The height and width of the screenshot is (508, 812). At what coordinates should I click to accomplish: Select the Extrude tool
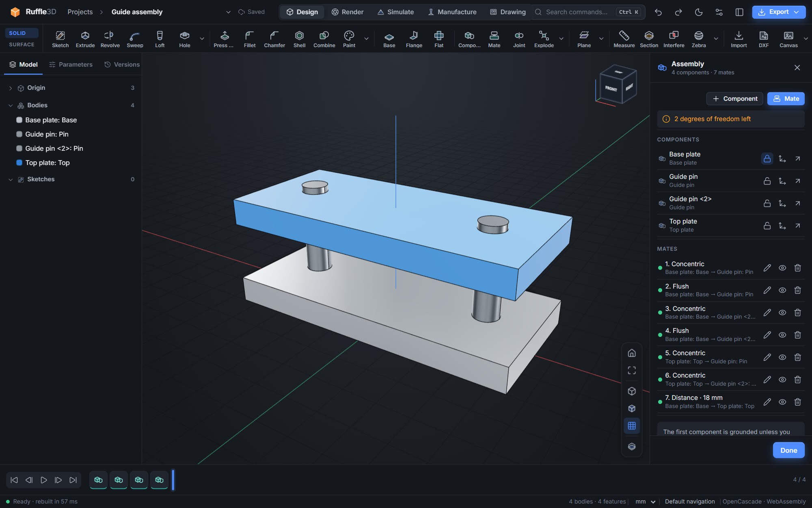pos(85,39)
